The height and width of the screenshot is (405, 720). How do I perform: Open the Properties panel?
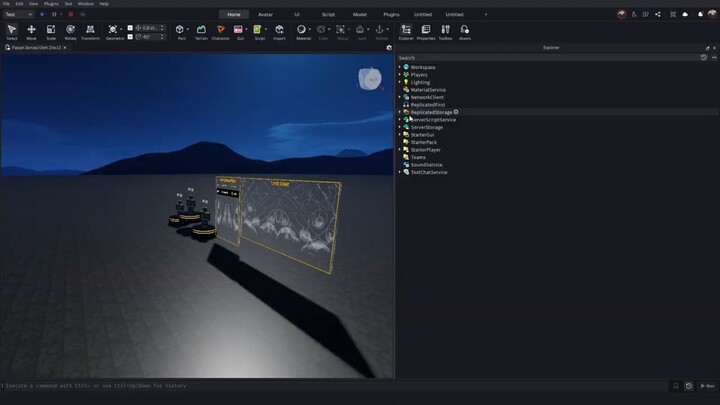tap(426, 32)
